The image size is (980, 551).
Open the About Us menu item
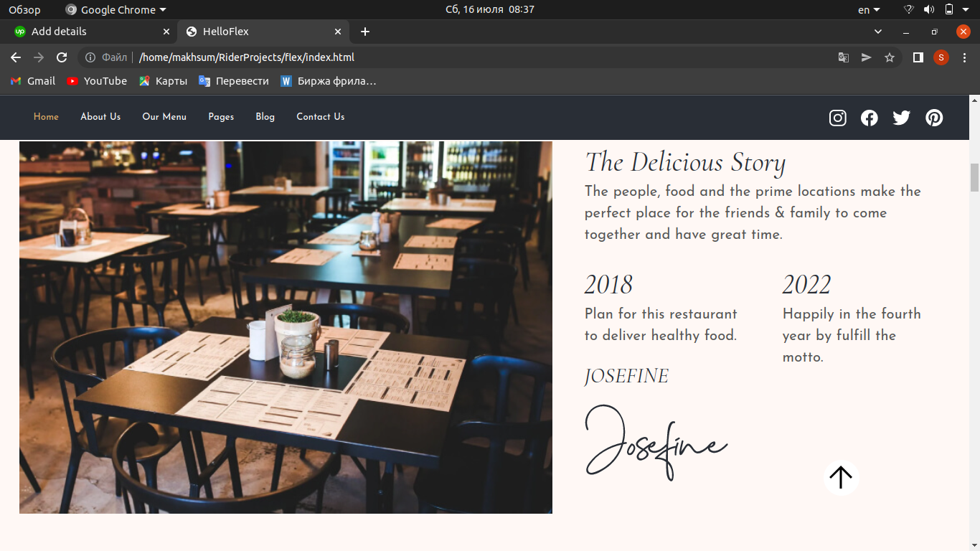pos(100,117)
